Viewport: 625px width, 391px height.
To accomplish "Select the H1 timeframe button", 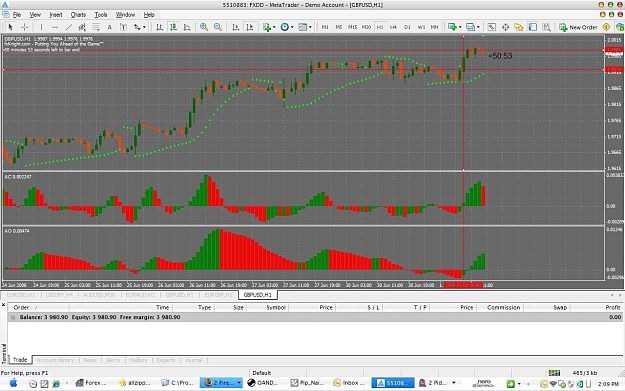I will (380, 27).
